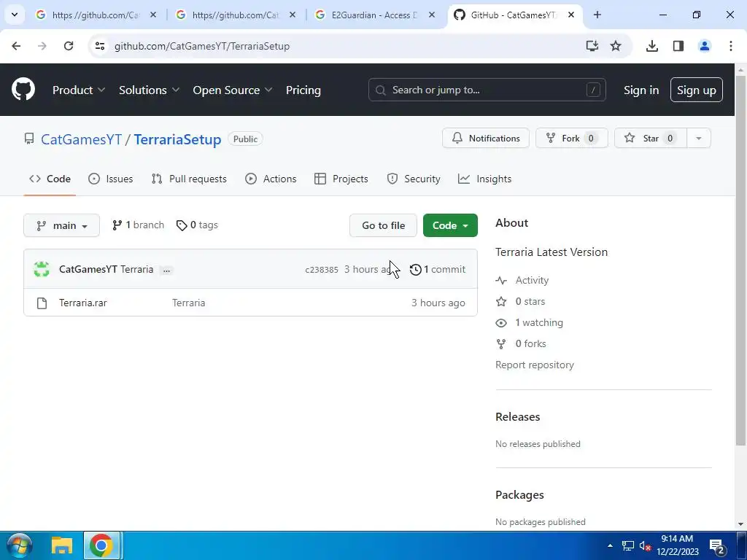This screenshot has height=560, width=747.
Task: Toggle Chrome side panel icon
Action: (678, 46)
